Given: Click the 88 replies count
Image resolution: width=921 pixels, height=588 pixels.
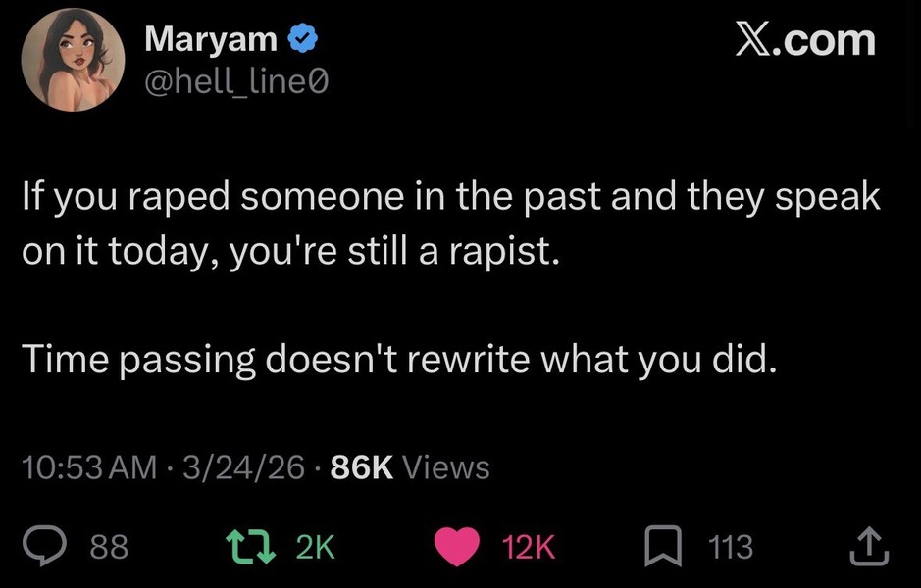Looking at the screenshot, I should (109, 547).
